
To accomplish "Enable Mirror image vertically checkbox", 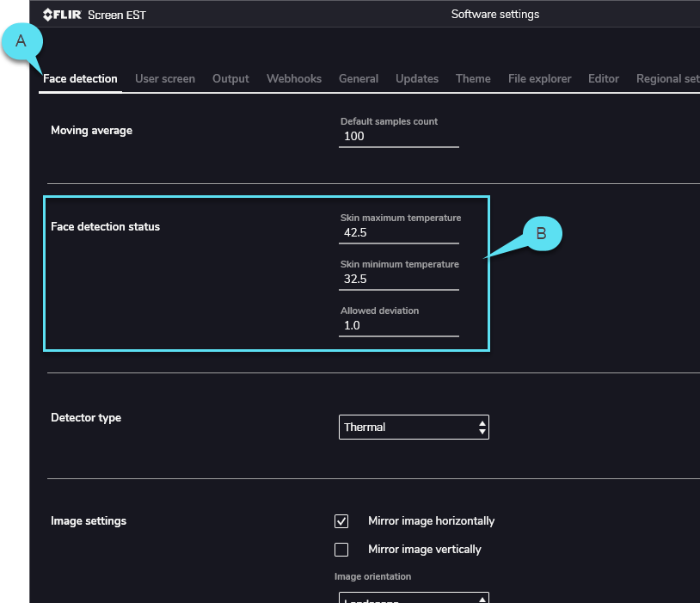I will (x=341, y=549).
